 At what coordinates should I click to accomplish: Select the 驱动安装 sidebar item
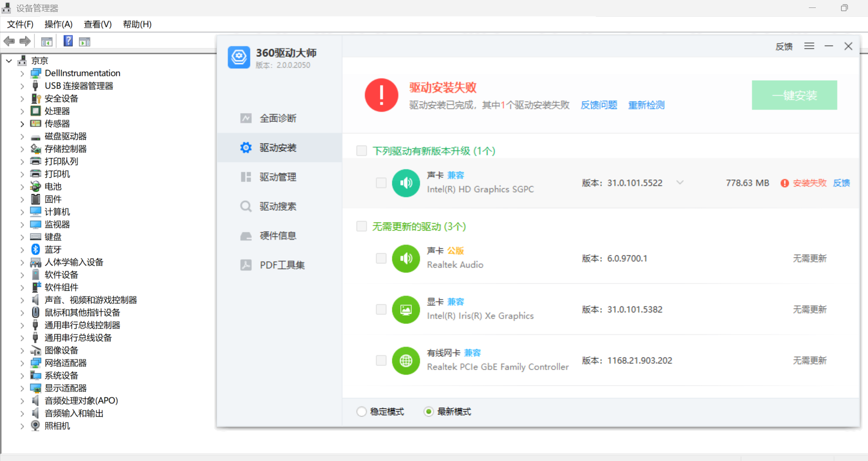pos(280,148)
